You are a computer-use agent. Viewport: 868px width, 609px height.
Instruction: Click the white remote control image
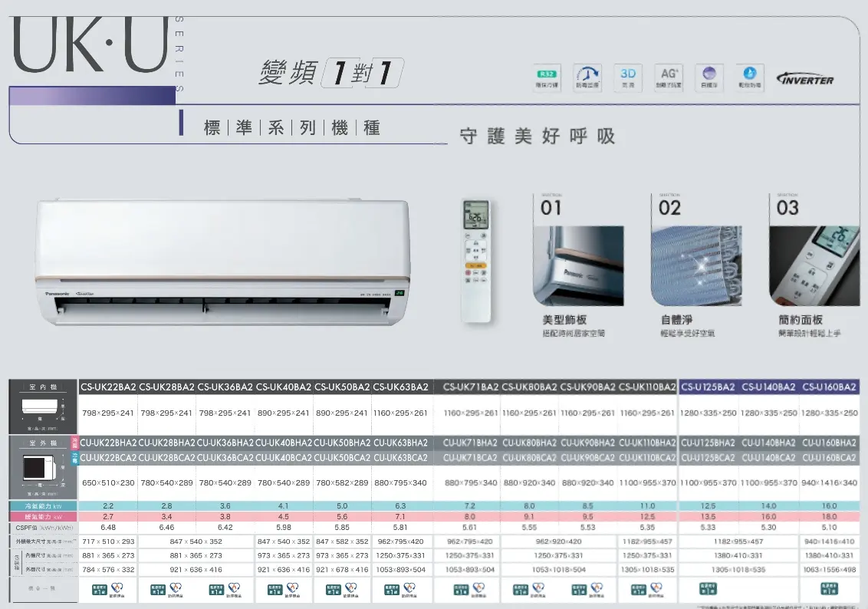pyautogui.click(x=475, y=260)
